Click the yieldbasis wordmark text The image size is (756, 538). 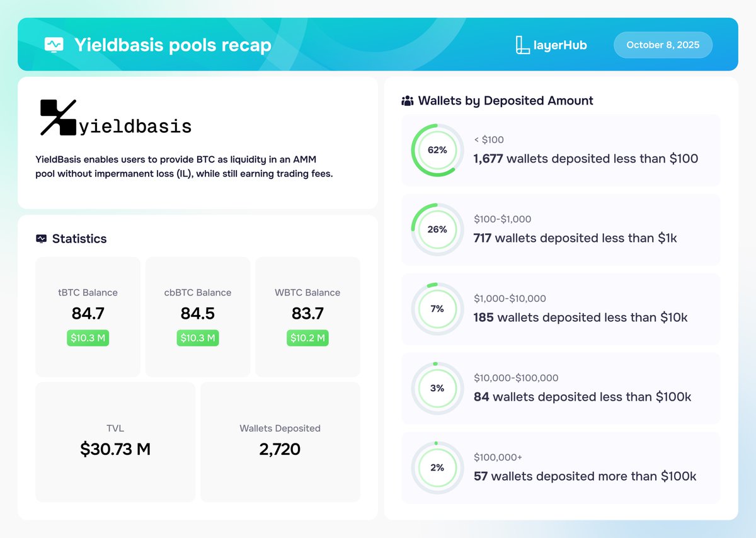pos(135,126)
